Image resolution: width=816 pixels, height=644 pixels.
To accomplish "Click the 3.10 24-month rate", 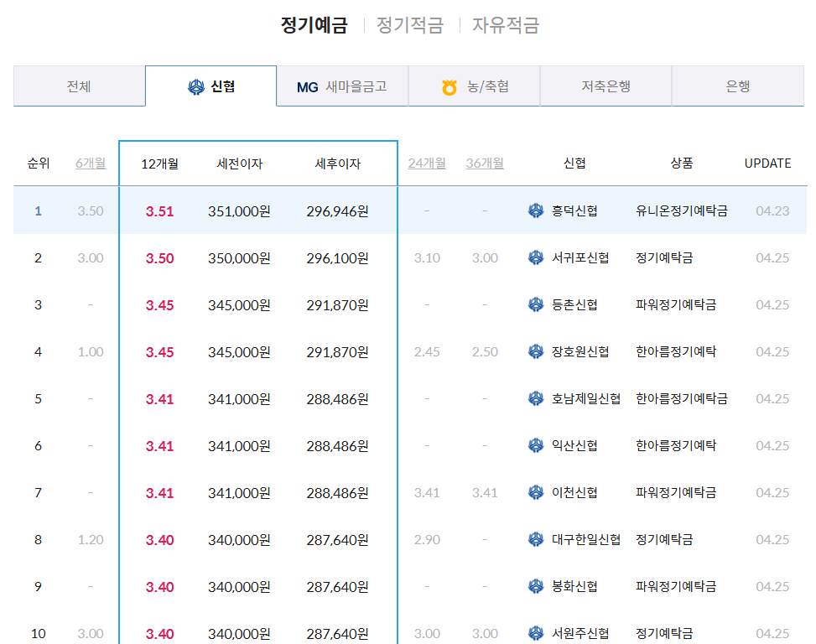I will coord(427,258).
